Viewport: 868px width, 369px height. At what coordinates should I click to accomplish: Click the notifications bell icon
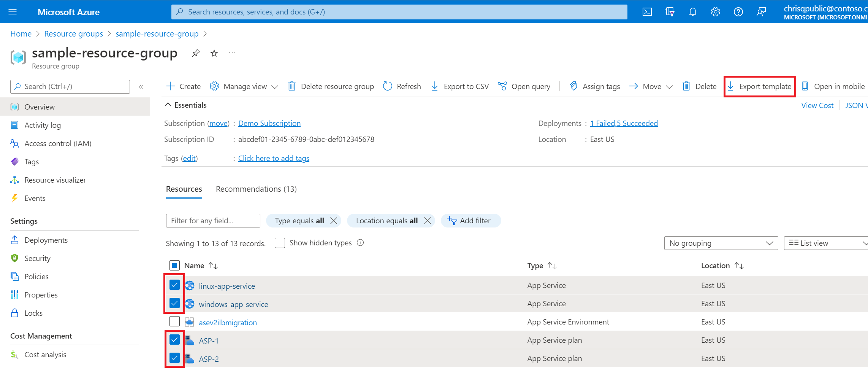[692, 12]
